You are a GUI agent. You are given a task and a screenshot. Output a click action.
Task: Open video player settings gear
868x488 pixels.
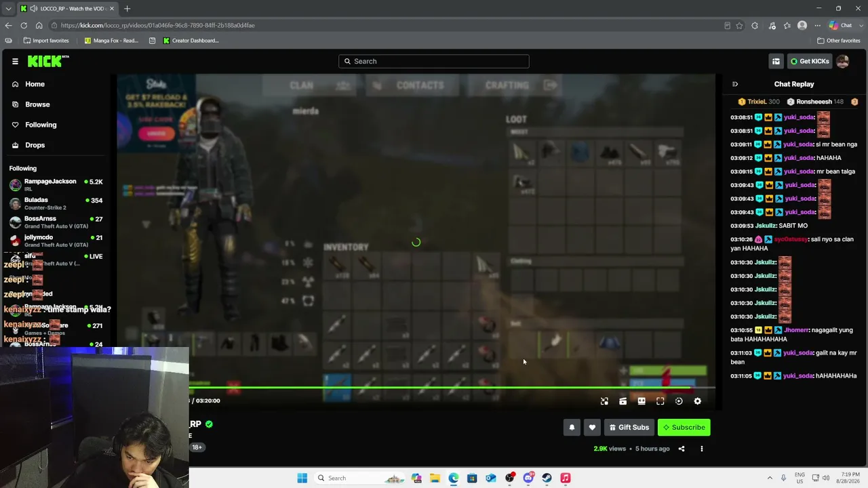[x=697, y=401]
